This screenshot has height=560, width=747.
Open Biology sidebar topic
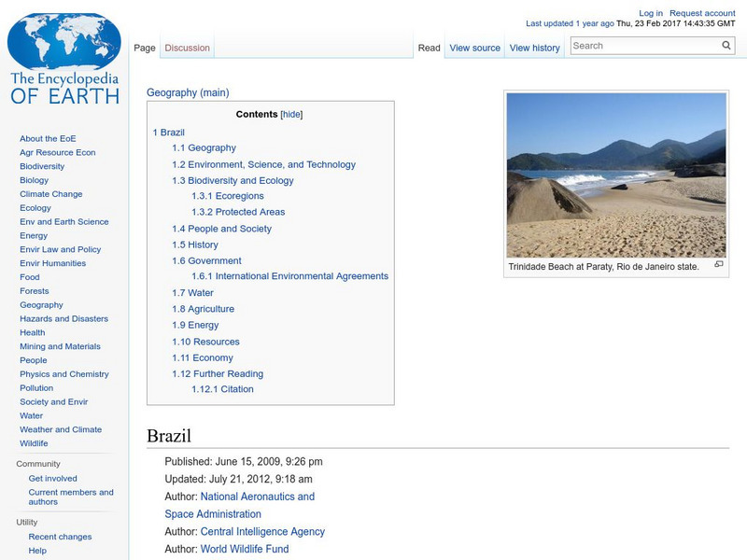click(34, 180)
